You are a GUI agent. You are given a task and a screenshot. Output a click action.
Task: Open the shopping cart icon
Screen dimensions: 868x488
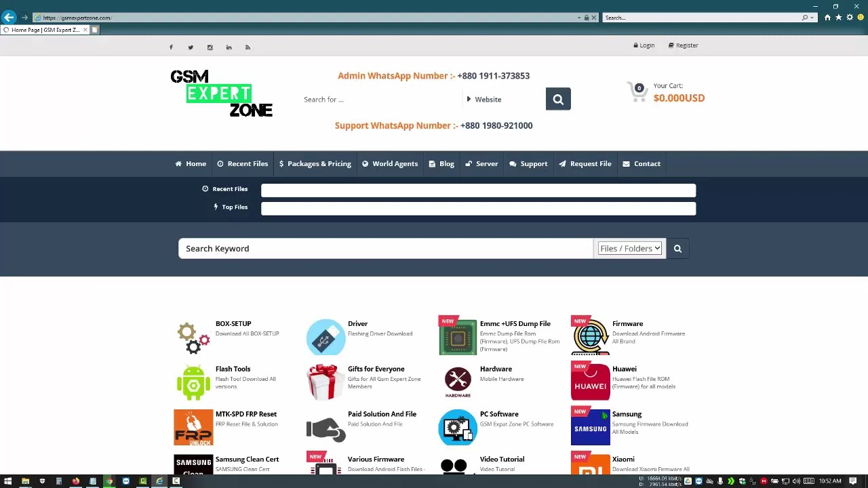(637, 91)
